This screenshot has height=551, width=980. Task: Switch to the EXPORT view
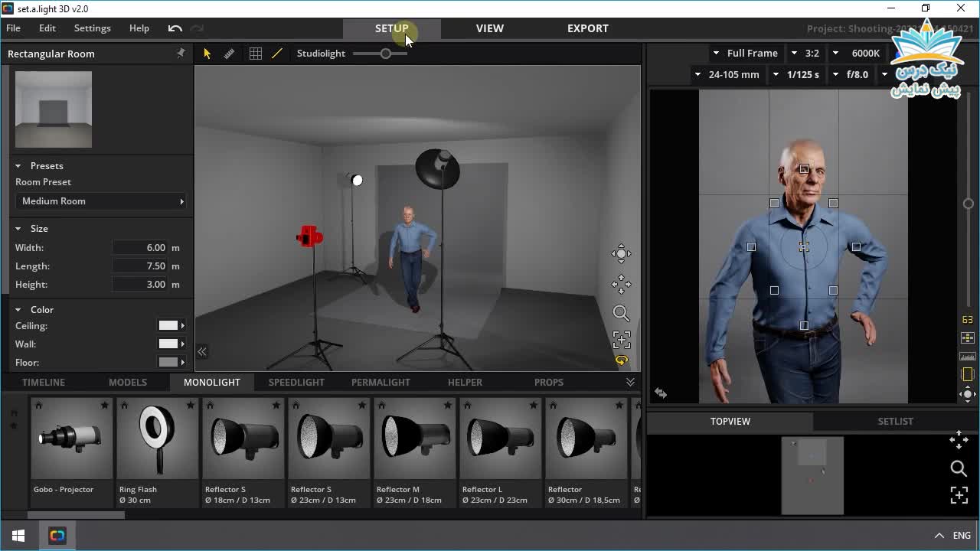point(587,28)
